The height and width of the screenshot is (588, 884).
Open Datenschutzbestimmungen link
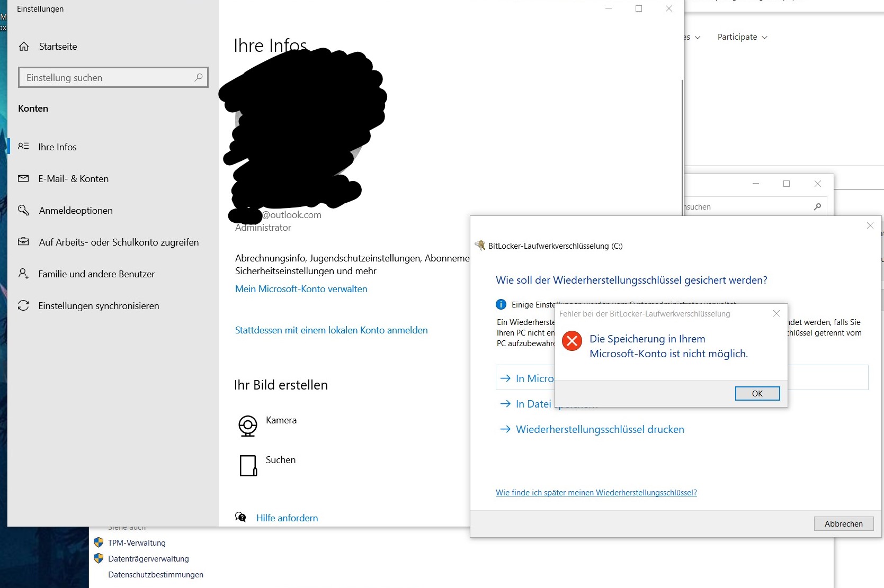click(156, 575)
